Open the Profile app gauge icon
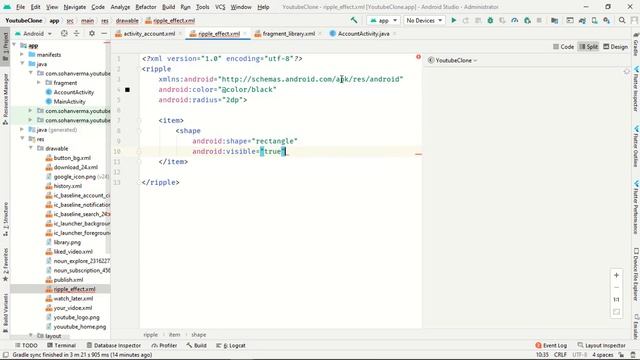This screenshot has width=640, height=360. tap(515, 20)
